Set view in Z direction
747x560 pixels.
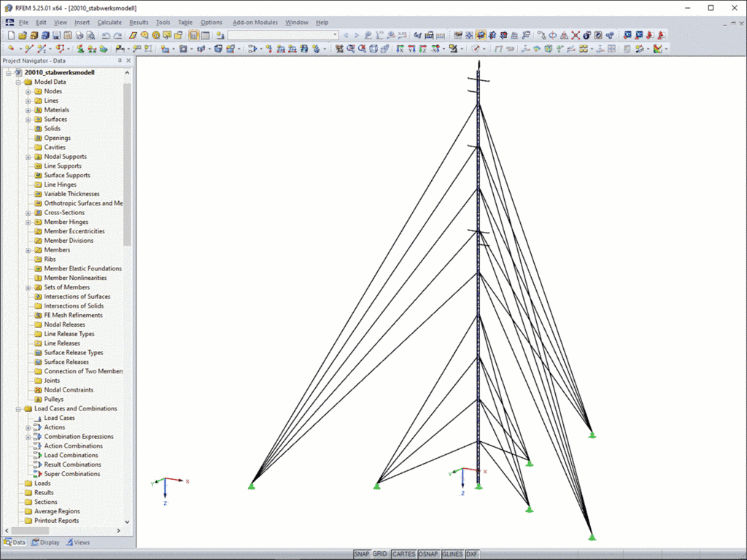click(x=422, y=49)
